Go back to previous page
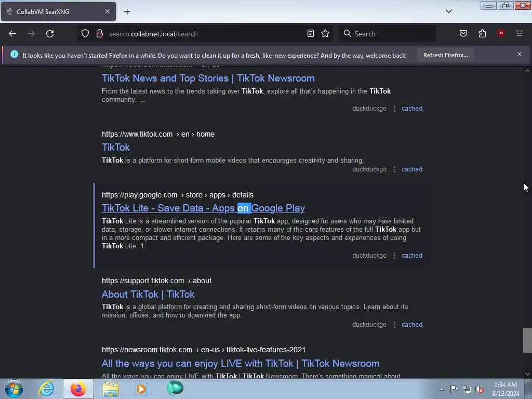Viewport: 532px width, 399px height. click(12, 34)
